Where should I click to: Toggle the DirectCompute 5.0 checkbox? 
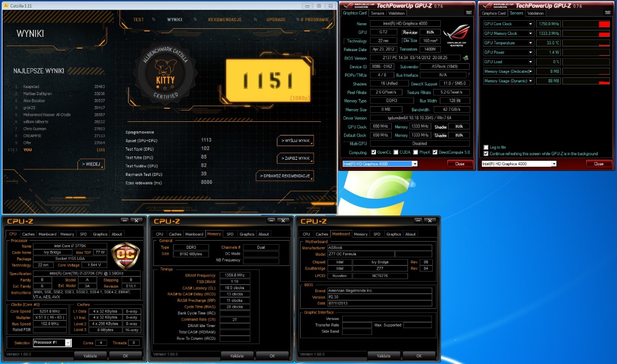(x=435, y=152)
